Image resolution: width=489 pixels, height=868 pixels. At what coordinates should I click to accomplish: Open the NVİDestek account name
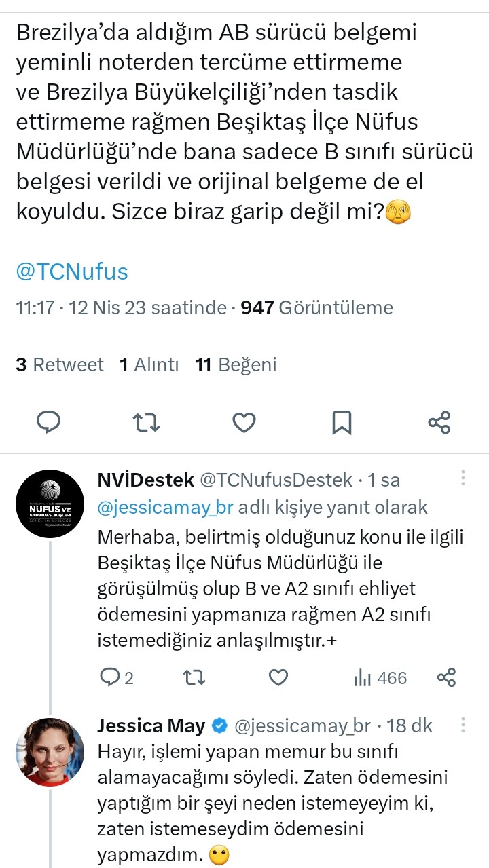pos(145,480)
